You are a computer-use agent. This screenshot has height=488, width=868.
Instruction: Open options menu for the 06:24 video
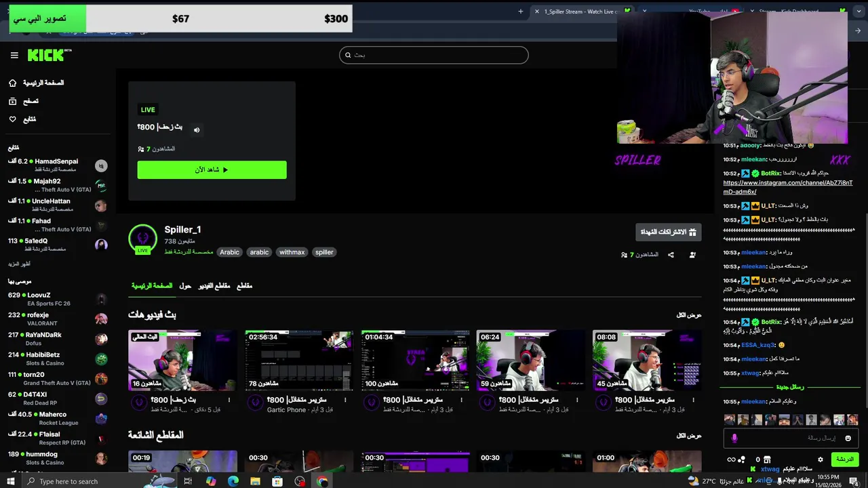click(577, 400)
